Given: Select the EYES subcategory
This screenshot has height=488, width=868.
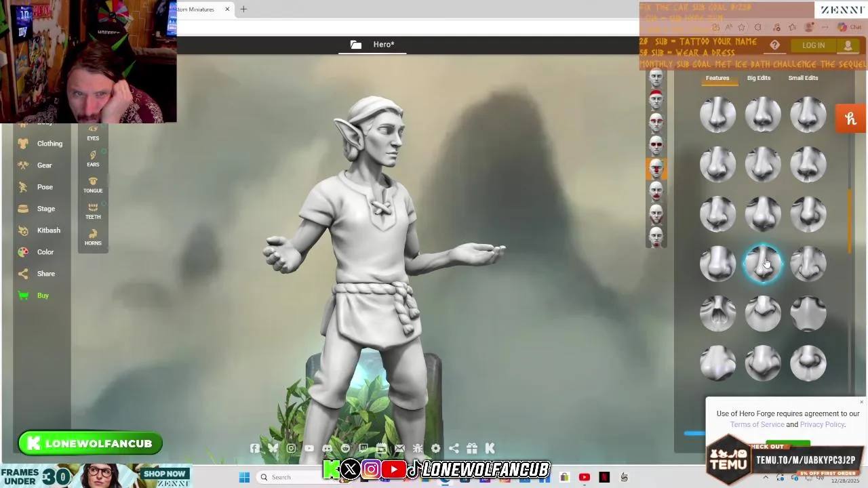Looking at the screenshot, I should tap(93, 133).
